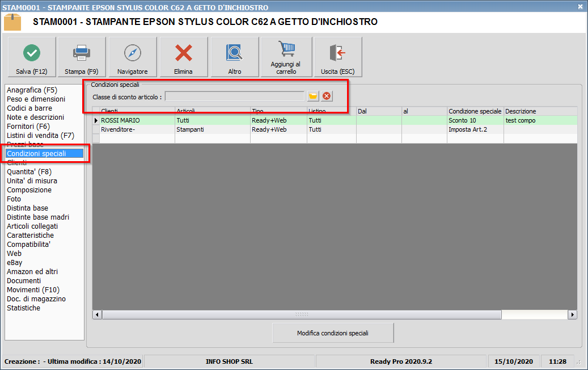Open Quantita' (F8) section
Viewport: 588px width, 370px height.
(x=29, y=171)
